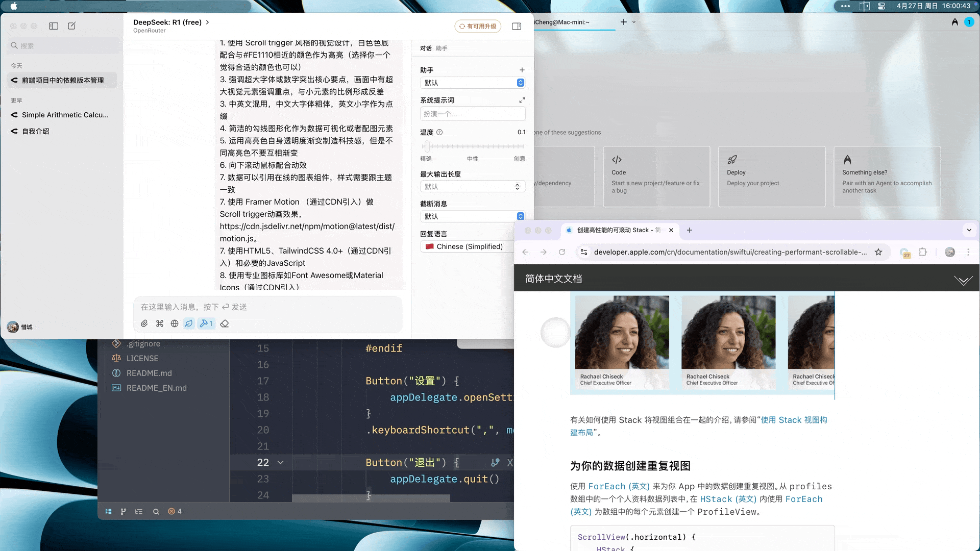Click the 有可用升级 upgrade button
This screenshot has width=980, height=551.
(478, 27)
